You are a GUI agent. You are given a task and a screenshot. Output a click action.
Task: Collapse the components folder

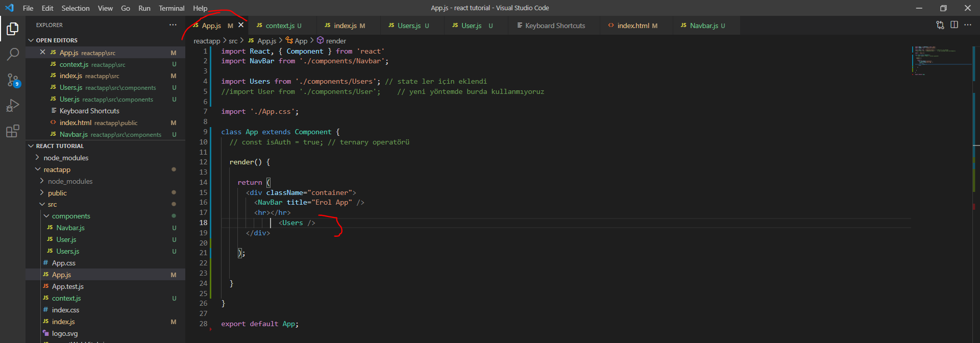(46, 216)
